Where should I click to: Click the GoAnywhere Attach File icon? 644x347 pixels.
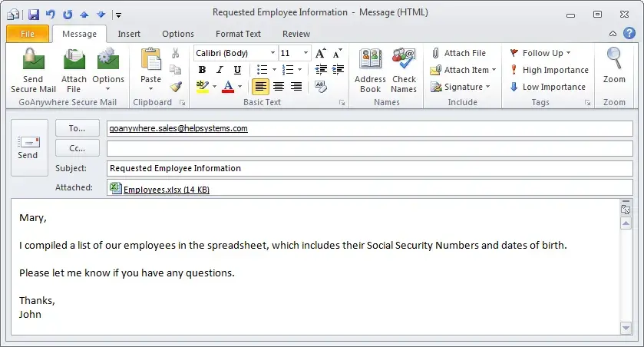click(x=74, y=60)
